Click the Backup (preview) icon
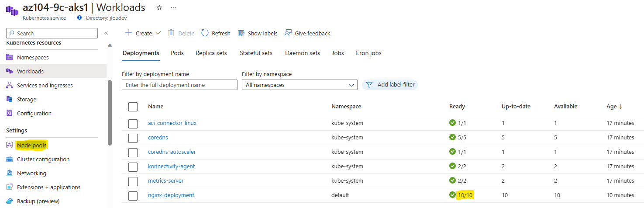 (x=9, y=201)
